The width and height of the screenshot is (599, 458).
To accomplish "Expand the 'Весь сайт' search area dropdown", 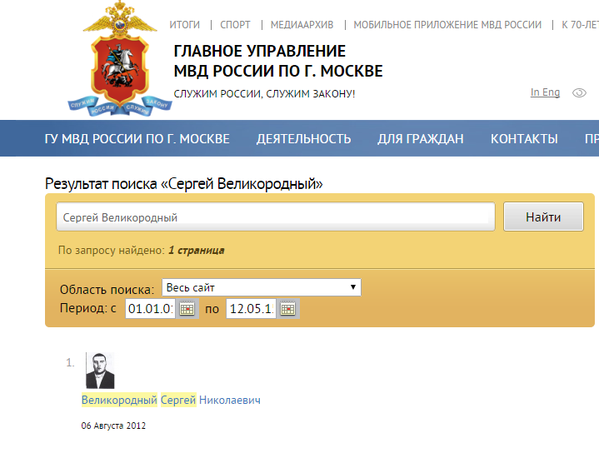I will click(x=261, y=287).
